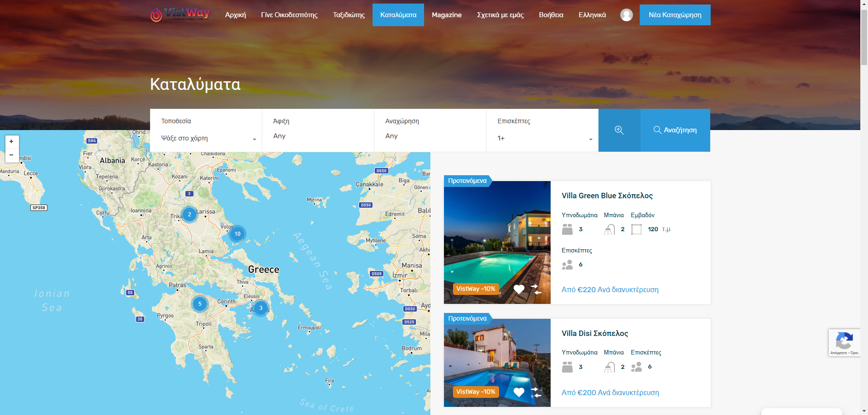Viewport: 868px width, 415px height.
Task: Click the guests icon showing 6 on Villa Disi
Action: pos(636,367)
